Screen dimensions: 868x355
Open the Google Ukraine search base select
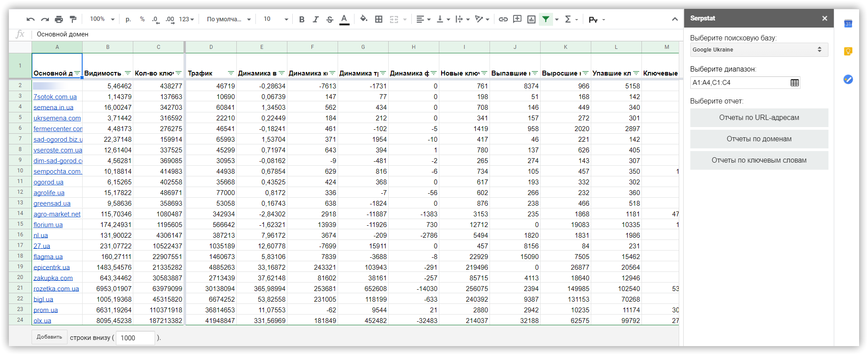(759, 50)
